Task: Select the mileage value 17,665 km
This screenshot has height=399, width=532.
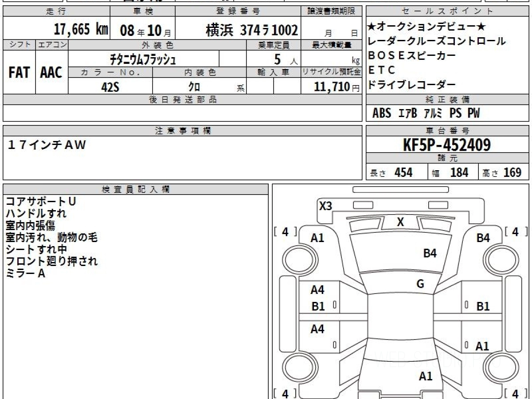Action: click(81, 30)
